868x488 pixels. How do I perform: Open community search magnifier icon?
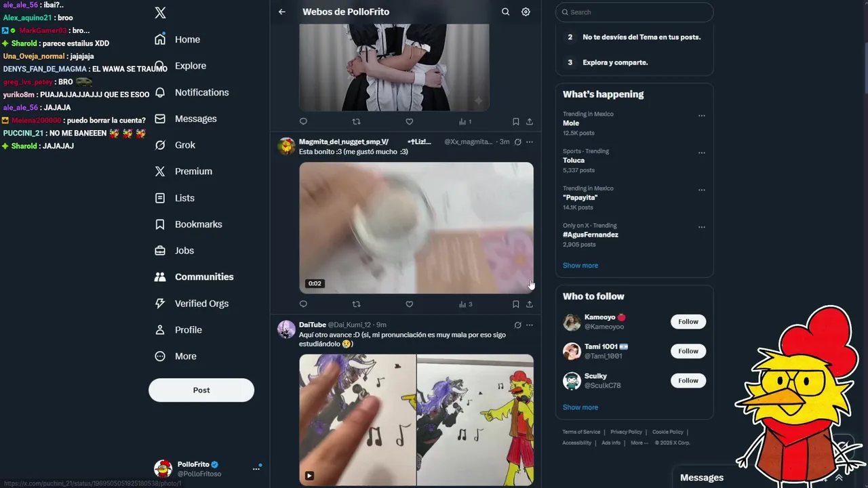[x=505, y=12]
